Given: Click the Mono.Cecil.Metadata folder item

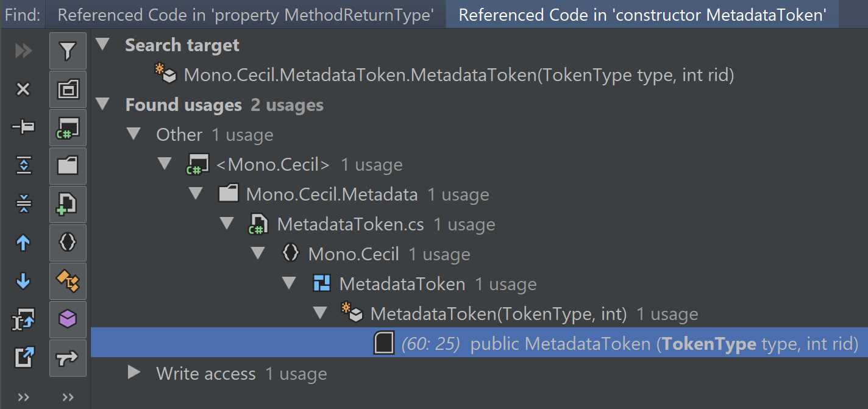Looking at the screenshot, I should point(332,194).
